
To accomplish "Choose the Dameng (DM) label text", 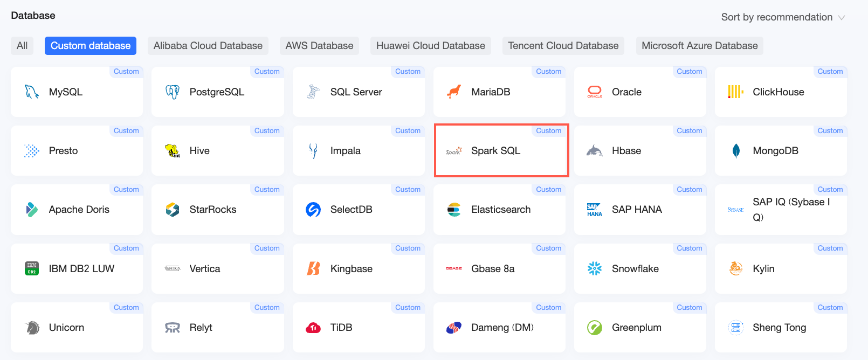I will (502, 328).
